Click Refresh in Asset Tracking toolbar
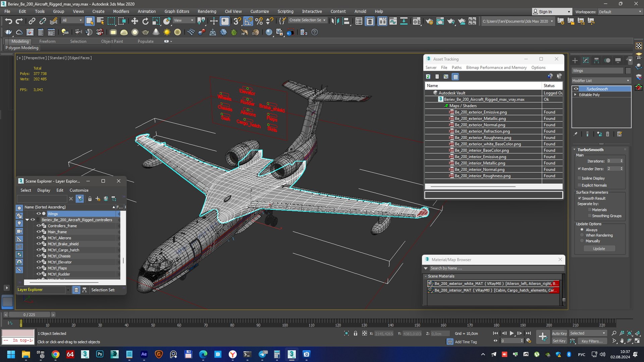644x362 pixels. 428,77
